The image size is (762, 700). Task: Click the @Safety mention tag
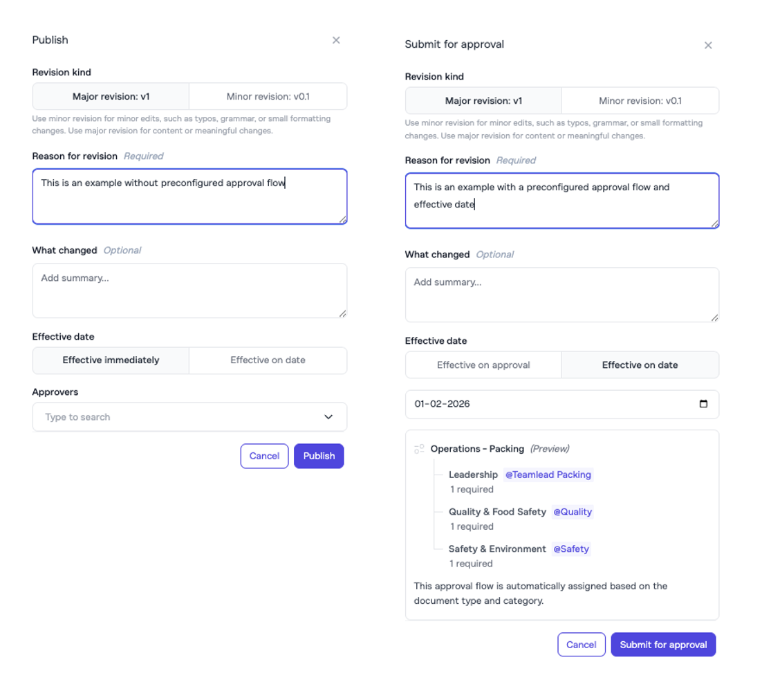tap(571, 549)
